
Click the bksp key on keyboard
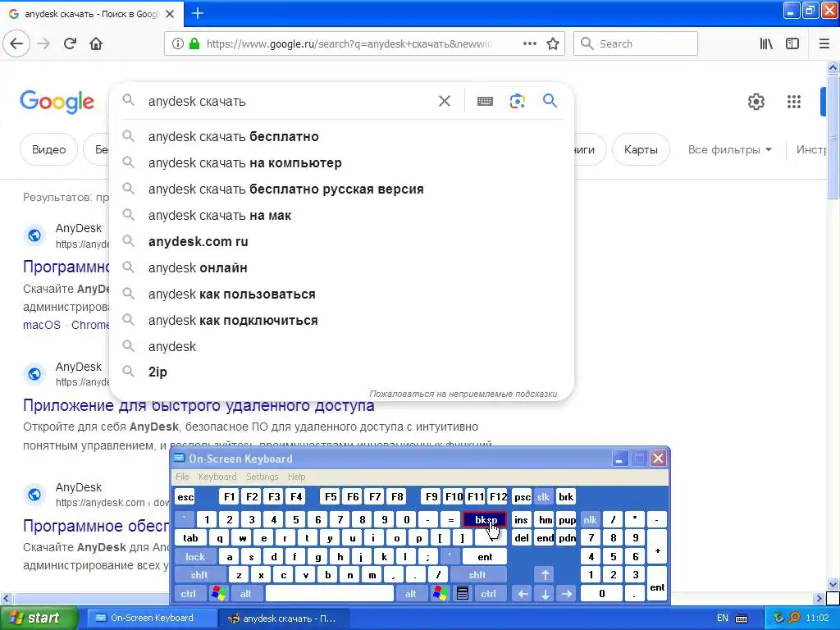(485, 519)
